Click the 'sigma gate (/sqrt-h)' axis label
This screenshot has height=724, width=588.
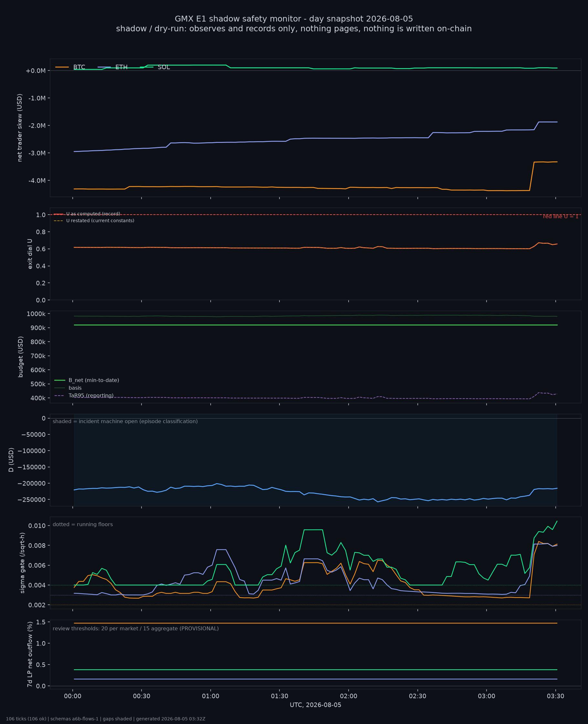pyautogui.click(x=22, y=563)
